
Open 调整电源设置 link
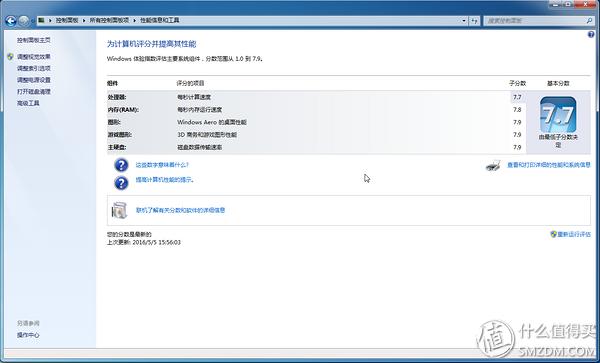coord(34,80)
